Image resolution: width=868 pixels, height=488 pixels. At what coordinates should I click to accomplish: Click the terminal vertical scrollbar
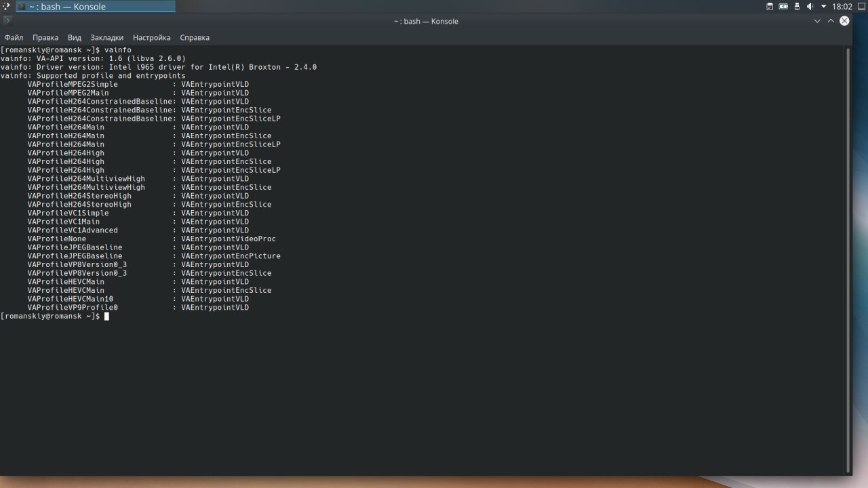(x=848, y=260)
